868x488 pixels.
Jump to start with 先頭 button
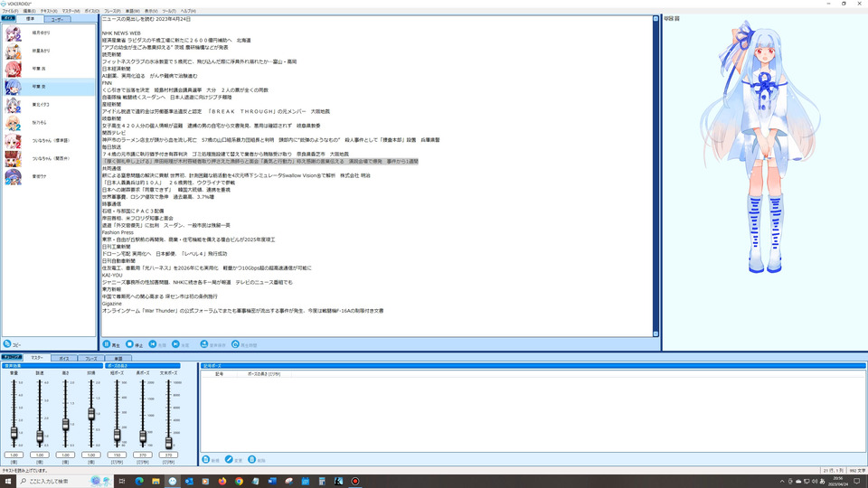pos(157,344)
